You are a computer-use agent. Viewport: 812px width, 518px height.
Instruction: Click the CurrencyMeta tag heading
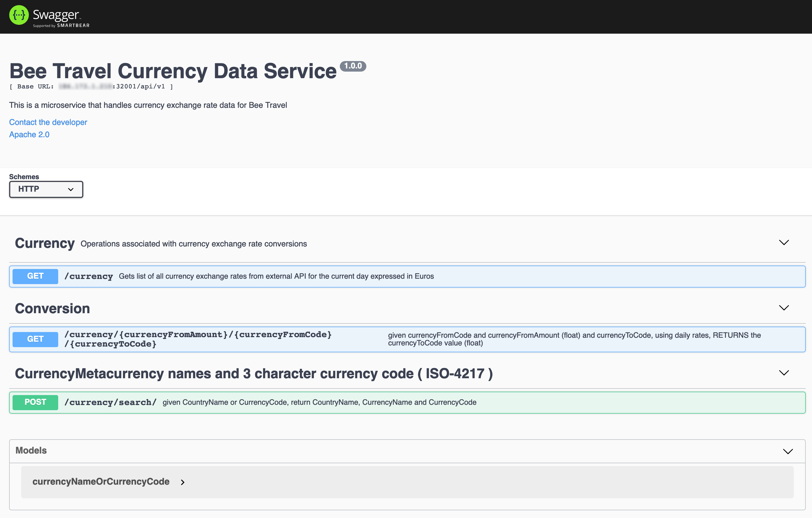[254, 373]
